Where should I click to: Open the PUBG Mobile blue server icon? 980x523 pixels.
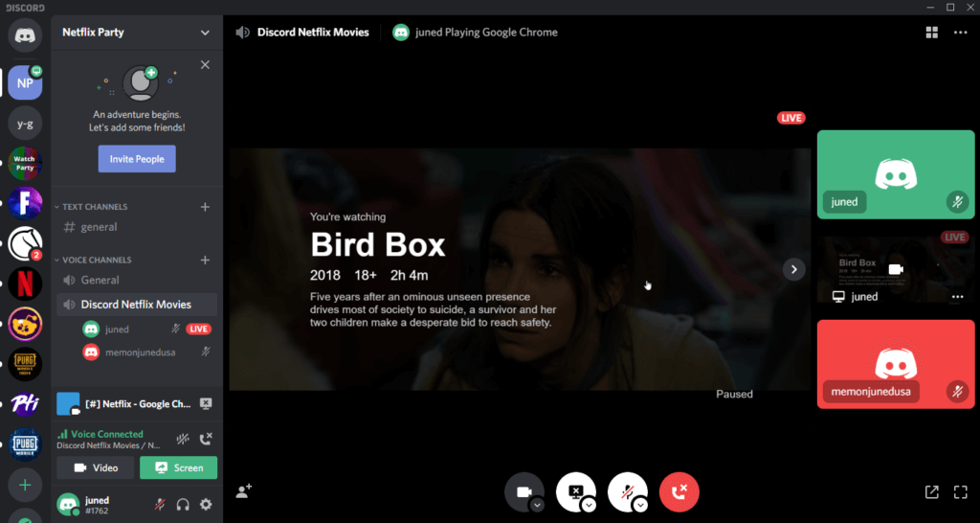click(x=25, y=444)
